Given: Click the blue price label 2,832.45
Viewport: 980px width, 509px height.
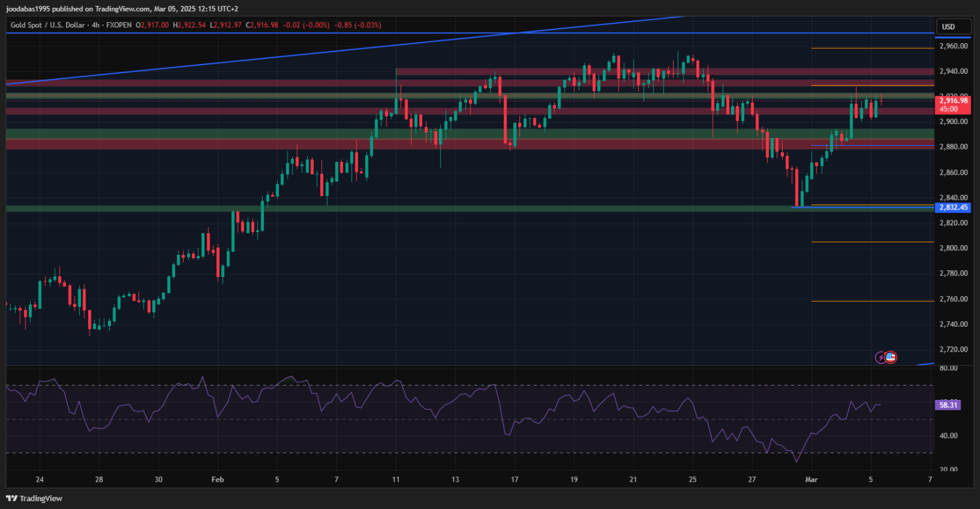Looking at the screenshot, I should (953, 207).
